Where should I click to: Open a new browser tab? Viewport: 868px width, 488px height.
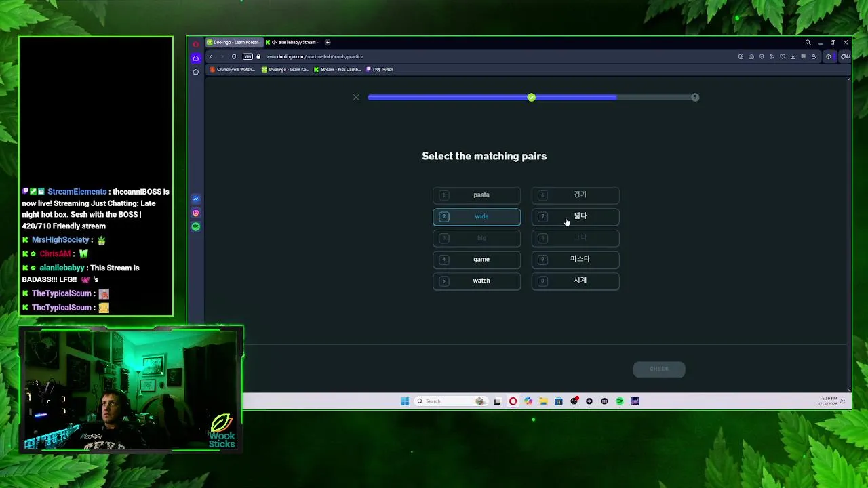point(328,42)
